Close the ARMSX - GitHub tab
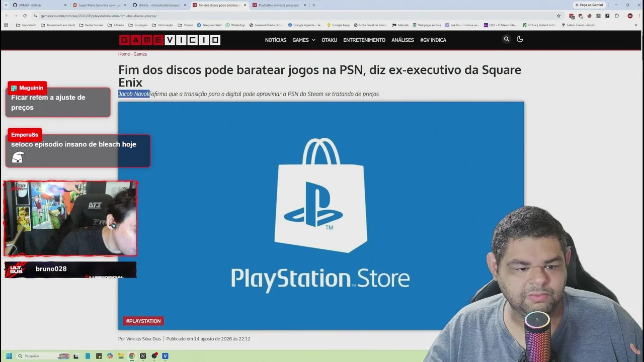The image size is (644, 362). point(65,5)
